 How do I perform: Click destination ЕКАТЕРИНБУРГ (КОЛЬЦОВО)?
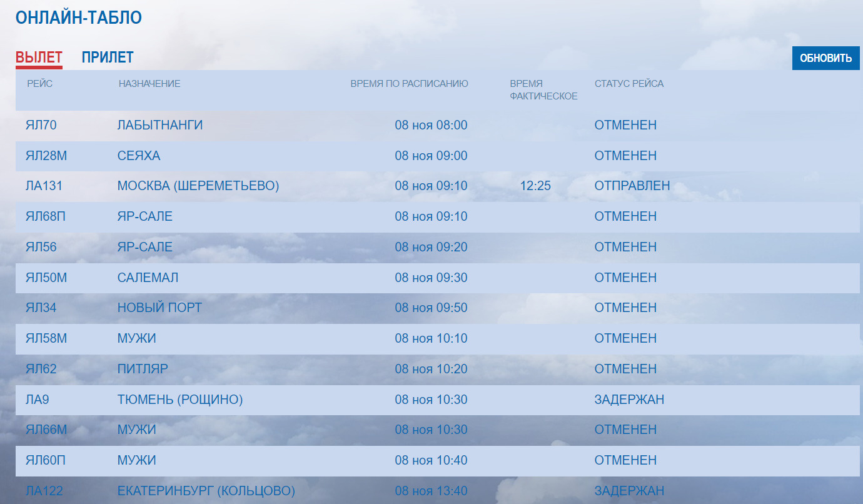(x=206, y=491)
